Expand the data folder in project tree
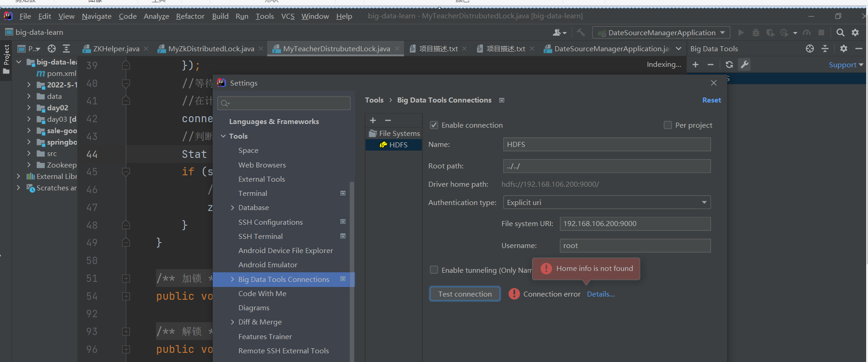 click(x=29, y=96)
